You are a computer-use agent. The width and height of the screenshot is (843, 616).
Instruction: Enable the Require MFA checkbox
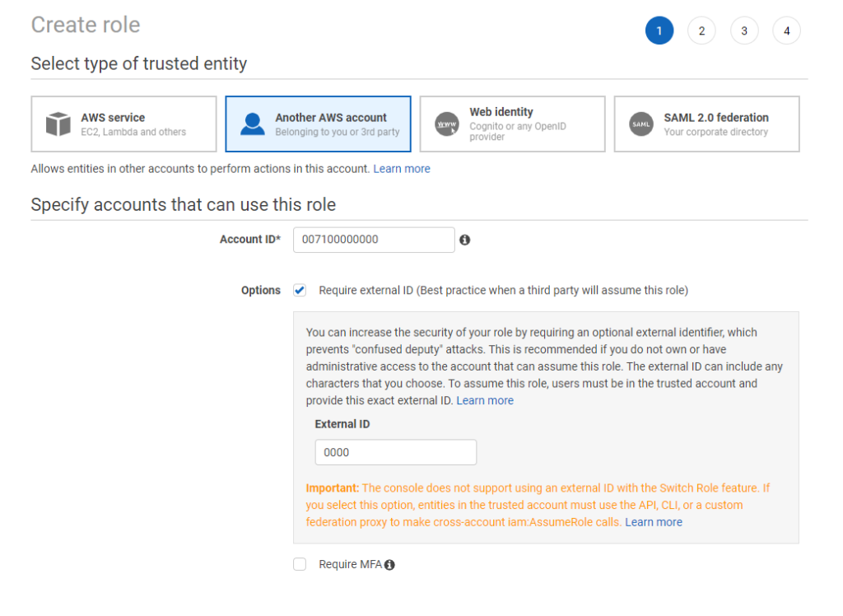point(300,564)
